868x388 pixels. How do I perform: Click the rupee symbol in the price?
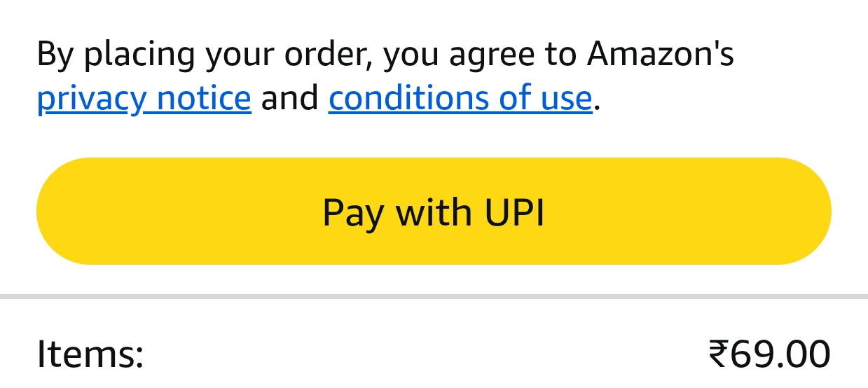pos(718,353)
